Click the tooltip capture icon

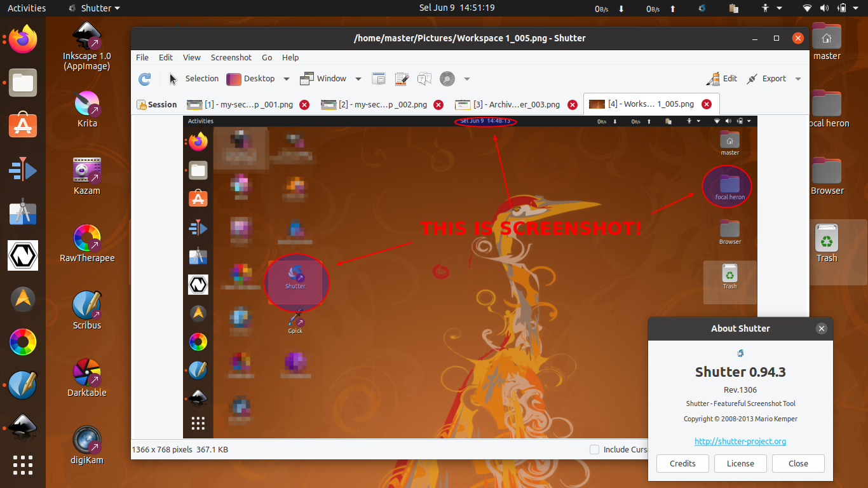[x=424, y=79]
